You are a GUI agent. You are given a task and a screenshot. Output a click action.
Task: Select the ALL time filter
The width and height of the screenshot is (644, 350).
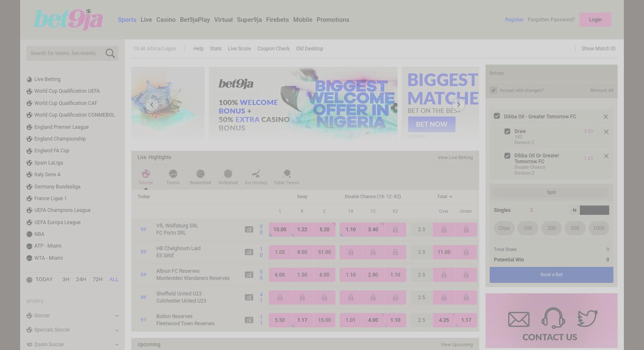coord(114,279)
